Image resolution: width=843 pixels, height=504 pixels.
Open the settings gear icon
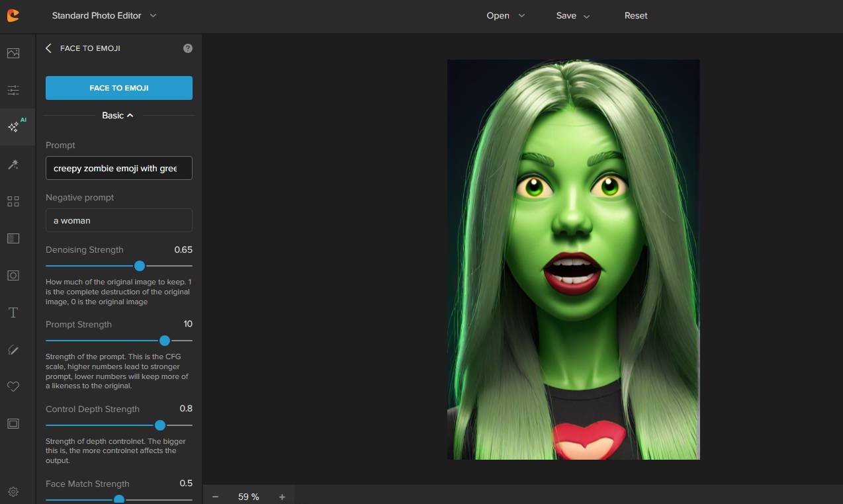13,491
